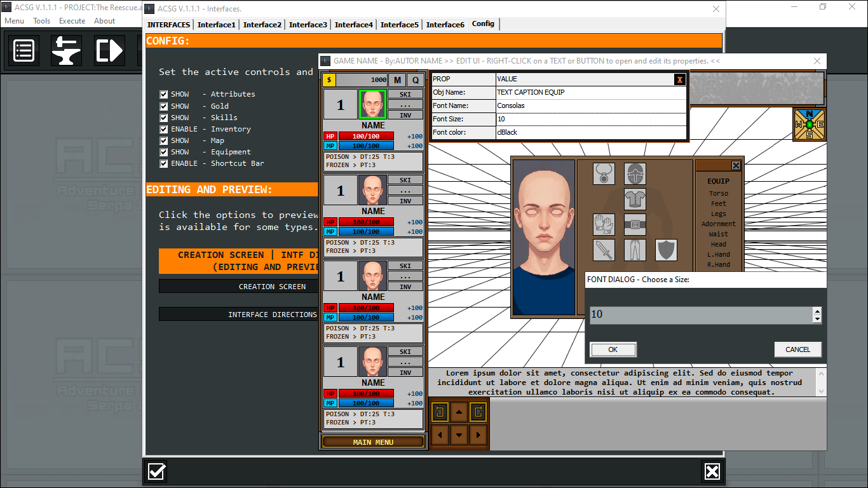
Task: Select the torso armor equipment slot
Action: (x=635, y=199)
